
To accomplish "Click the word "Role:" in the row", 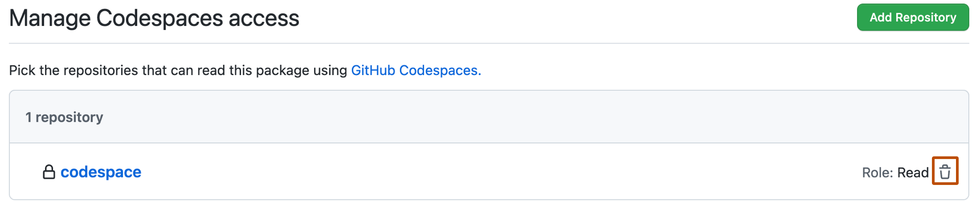I will pyautogui.click(x=878, y=173).
